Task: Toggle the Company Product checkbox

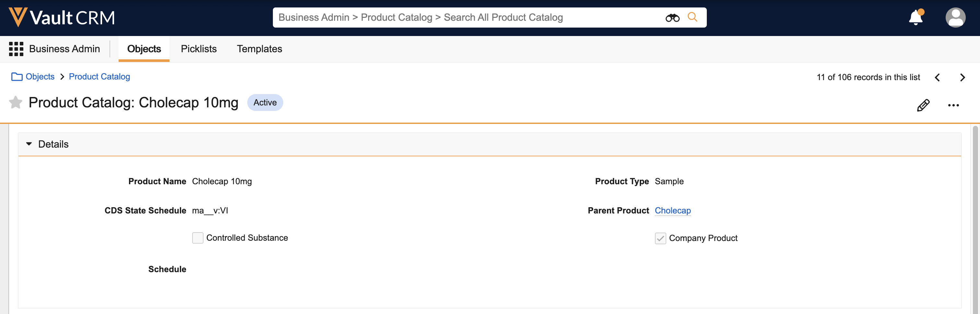Action: tap(660, 238)
